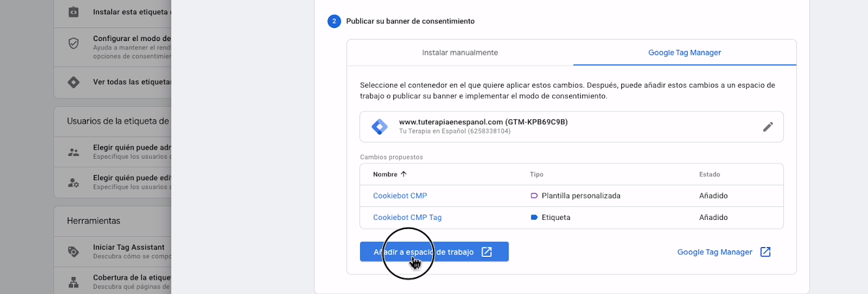Click the pencil edit icon for the container
Image resolution: width=868 pixels, height=294 pixels.
768,127
